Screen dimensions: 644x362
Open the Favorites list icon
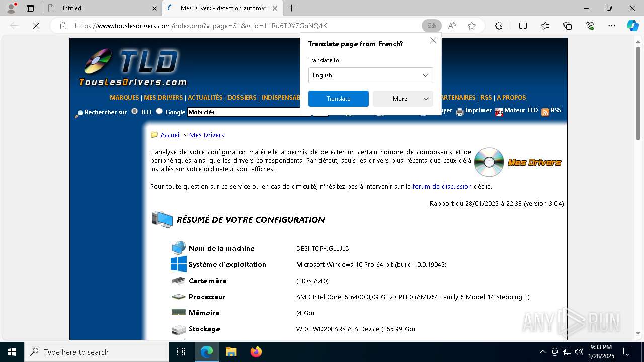[x=545, y=26]
